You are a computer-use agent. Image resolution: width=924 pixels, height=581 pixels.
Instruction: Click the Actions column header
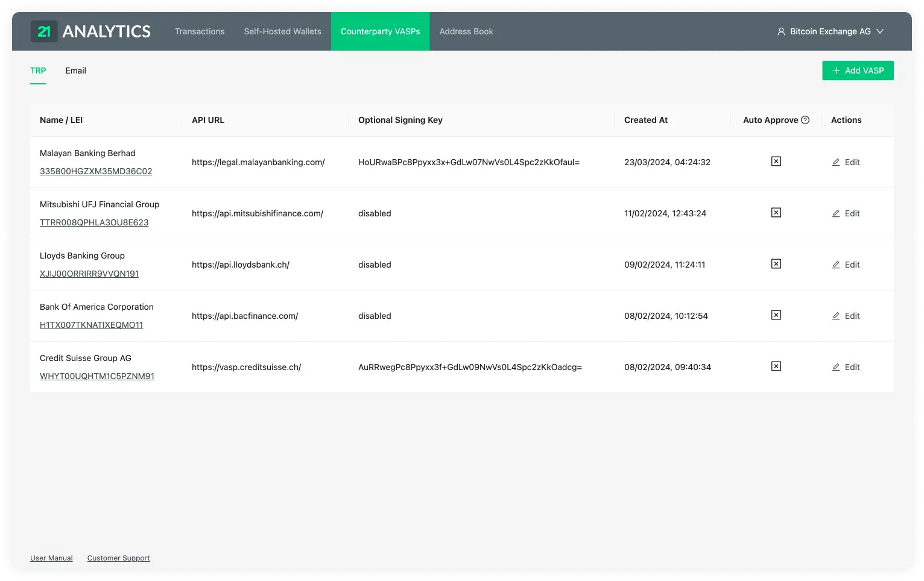846,120
